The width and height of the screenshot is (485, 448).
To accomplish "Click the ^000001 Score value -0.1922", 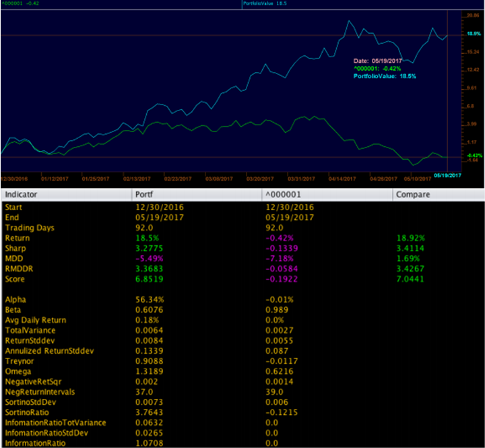I will 282,279.
